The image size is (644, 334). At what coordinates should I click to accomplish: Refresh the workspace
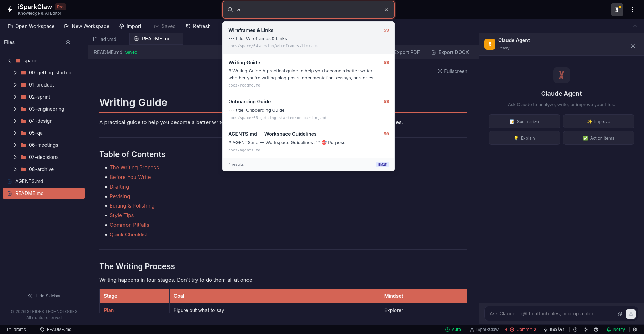pos(198,26)
